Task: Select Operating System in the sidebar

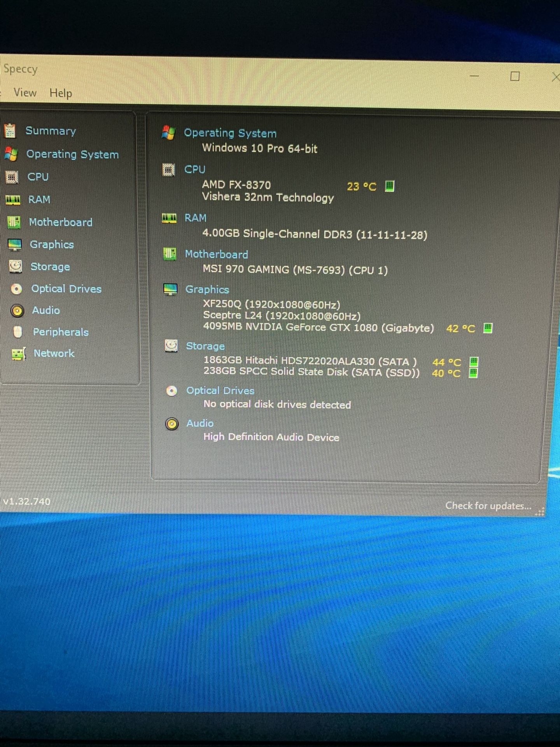Action: click(72, 154)
